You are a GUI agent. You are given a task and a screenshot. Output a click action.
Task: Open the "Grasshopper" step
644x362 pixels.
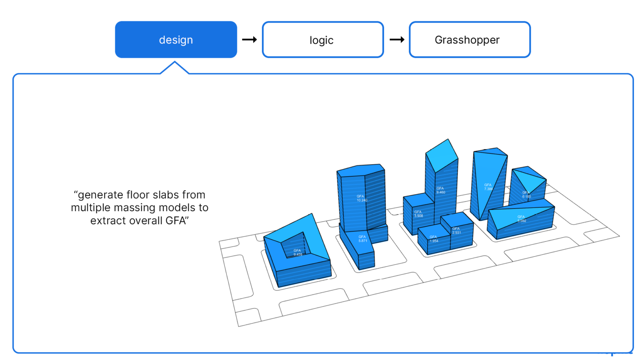click(469, 39)
